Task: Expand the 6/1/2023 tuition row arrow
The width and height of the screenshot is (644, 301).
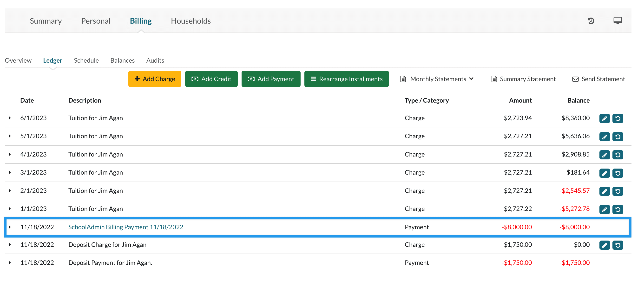Action: point(9,118)
